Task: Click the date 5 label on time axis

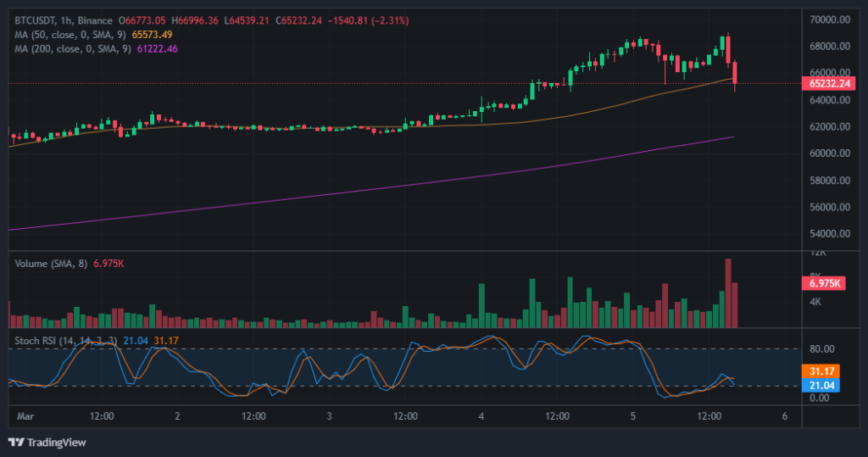Action: (x=632, y=416)
